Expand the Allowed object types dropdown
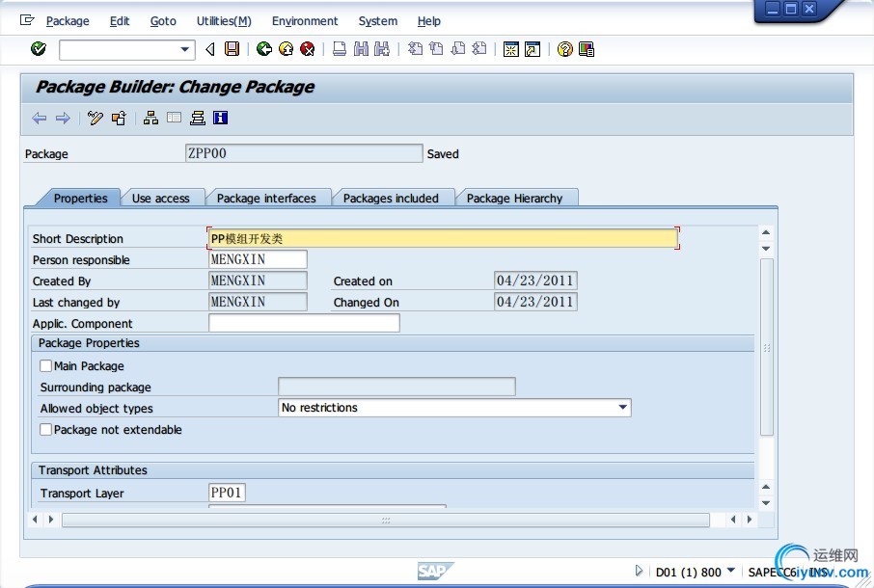Viewport: 874px width, 588px height. point(622,409)
